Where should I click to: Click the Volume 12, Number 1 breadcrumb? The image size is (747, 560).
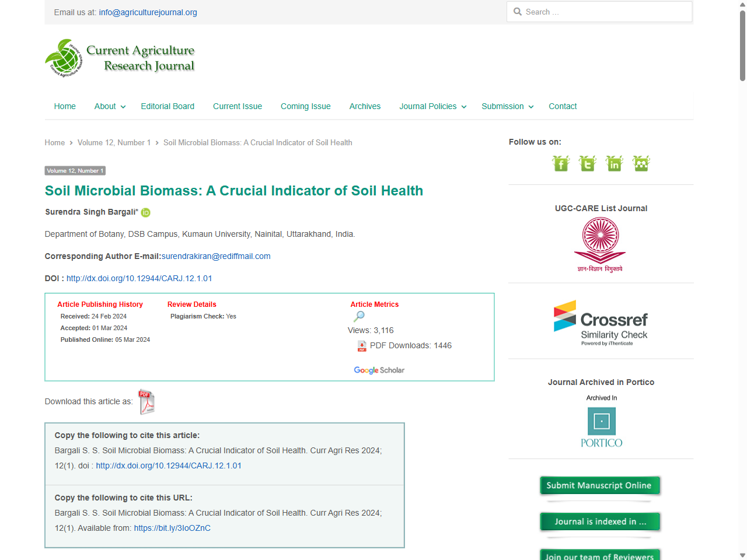coord(114,142)
